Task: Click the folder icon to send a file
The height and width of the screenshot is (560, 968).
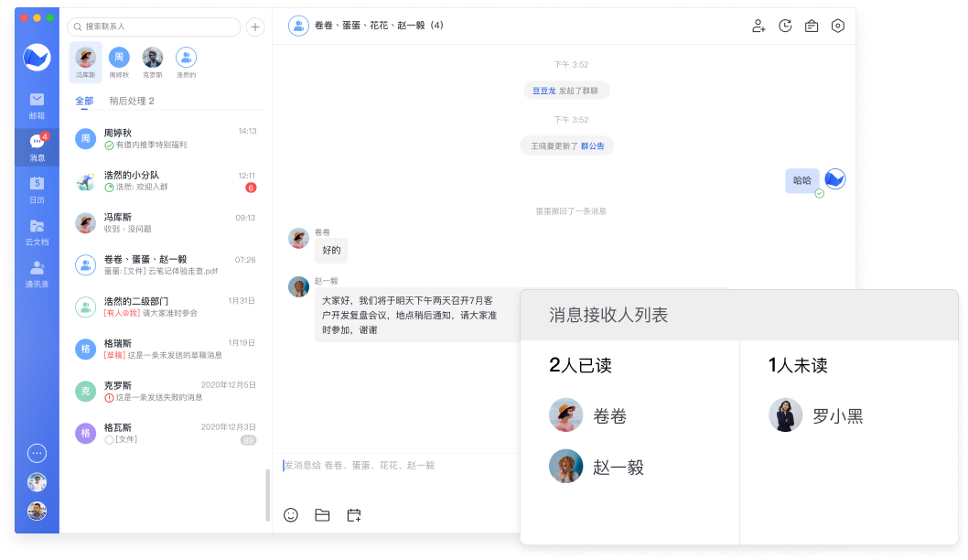Action: [322, 515]
